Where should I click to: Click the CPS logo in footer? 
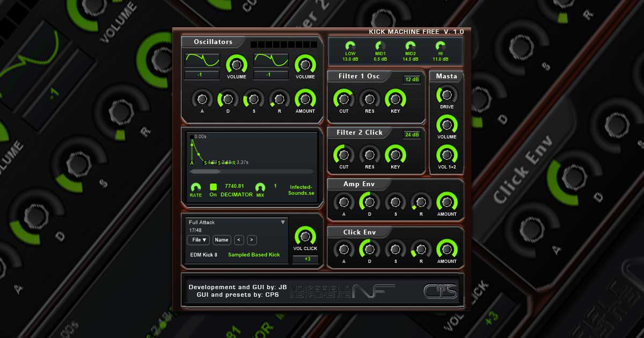[440, 291]
